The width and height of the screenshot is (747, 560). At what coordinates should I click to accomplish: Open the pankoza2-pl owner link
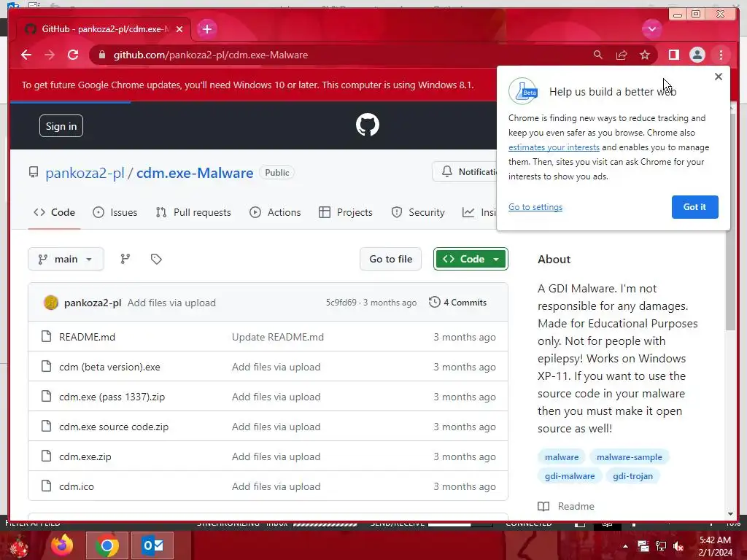click(x=85, y=173)
